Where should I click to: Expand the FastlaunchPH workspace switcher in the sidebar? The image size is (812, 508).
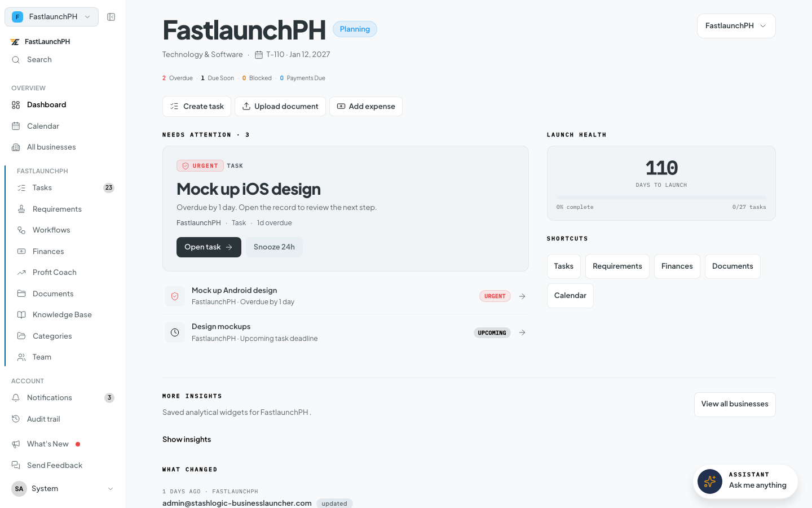tap(51, 17)
